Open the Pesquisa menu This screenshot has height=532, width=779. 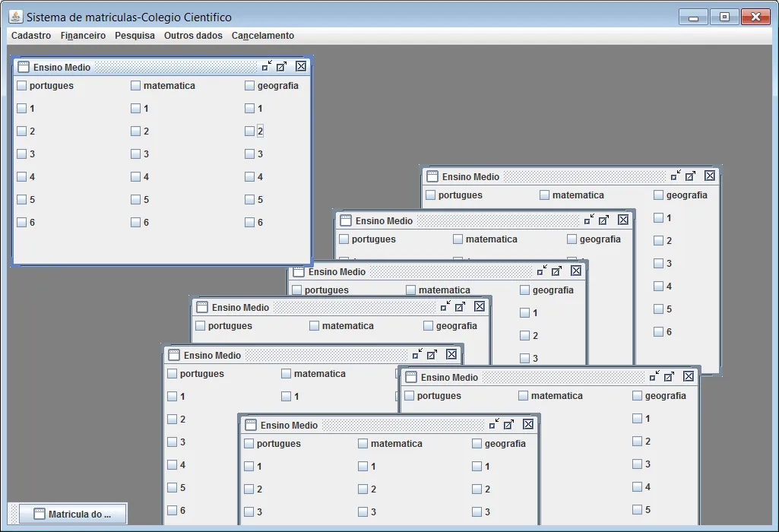coord(135,35)
